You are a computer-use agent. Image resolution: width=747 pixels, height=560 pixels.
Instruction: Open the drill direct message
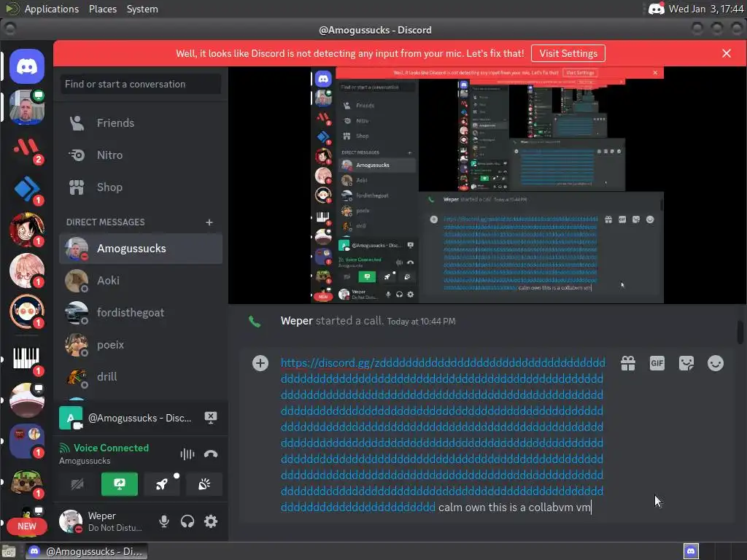pos(141,377)
